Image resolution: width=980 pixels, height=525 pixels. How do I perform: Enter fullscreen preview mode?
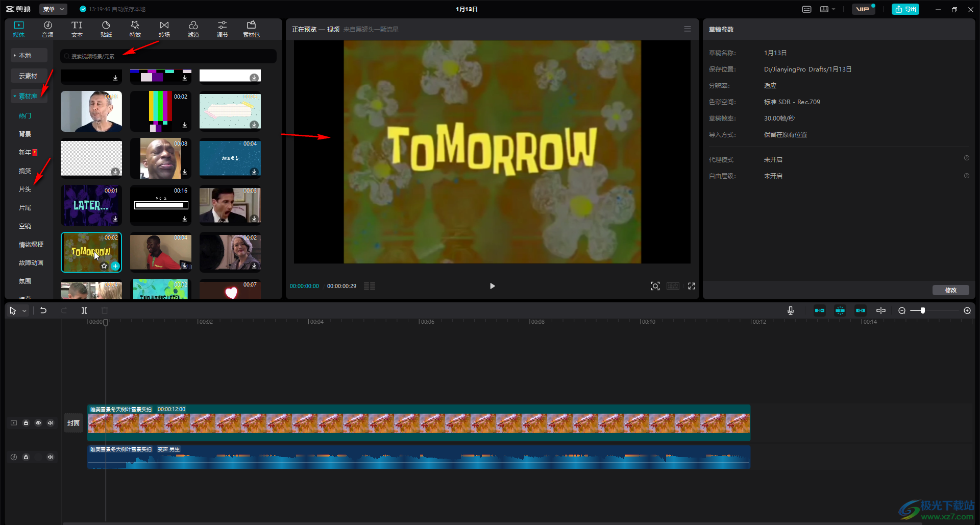[x=692, y=286]
